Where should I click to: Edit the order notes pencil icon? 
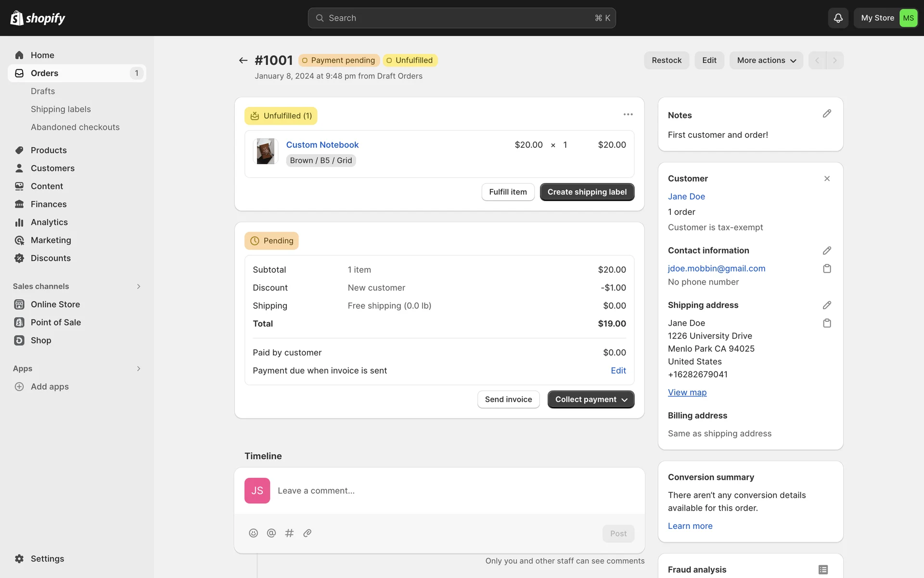827,114
